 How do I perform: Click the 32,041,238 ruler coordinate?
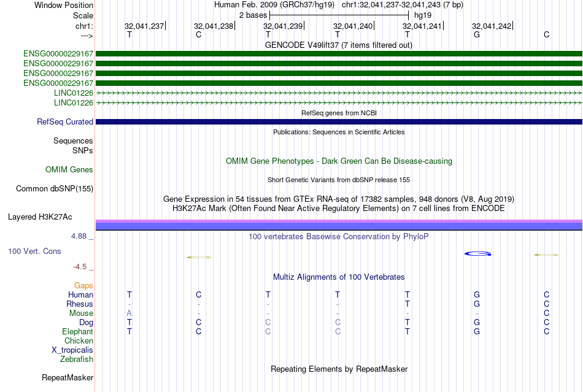coord(214,26)
